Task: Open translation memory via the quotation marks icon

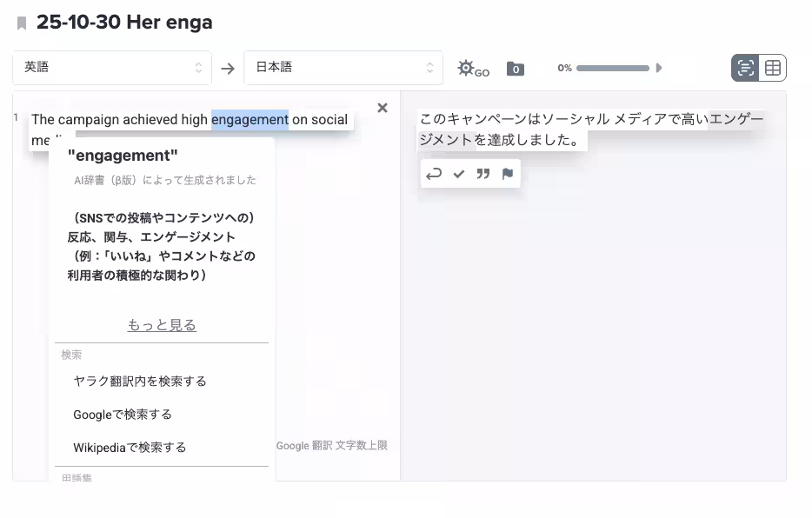Action: point(483,173)
